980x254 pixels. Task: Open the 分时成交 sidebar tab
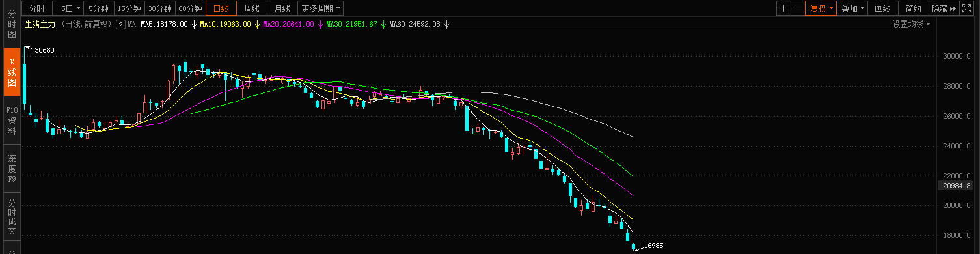point(12,216)
